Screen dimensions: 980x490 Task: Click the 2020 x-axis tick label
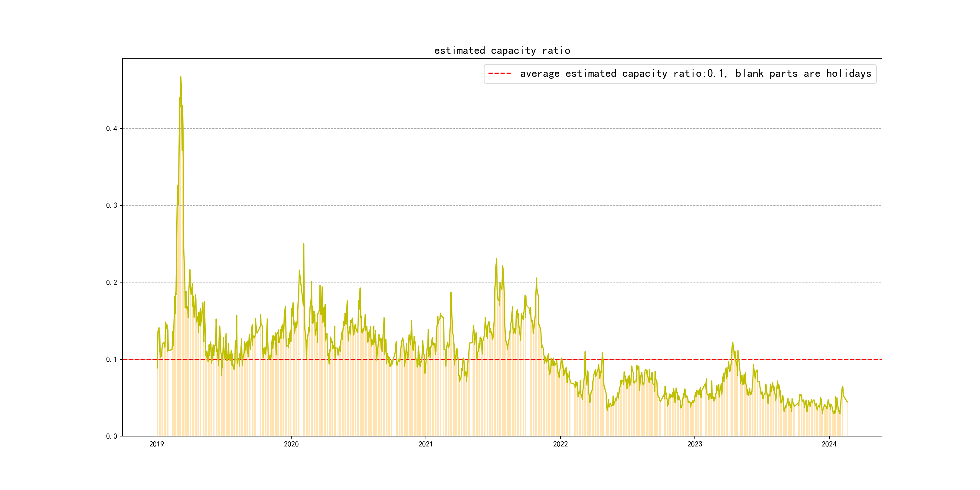click(291, 444)
